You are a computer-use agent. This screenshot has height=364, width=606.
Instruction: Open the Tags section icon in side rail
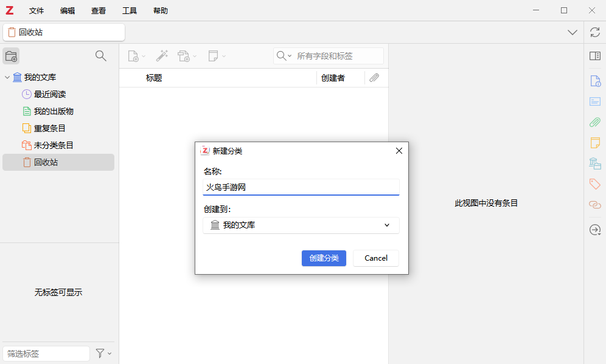pyautogui.click(x=595, y=184)
